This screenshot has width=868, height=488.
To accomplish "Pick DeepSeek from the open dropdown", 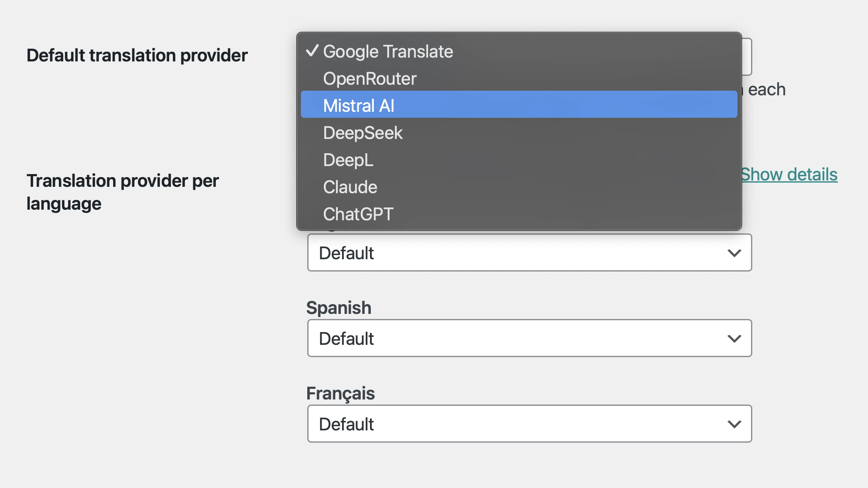I will 362,133.
